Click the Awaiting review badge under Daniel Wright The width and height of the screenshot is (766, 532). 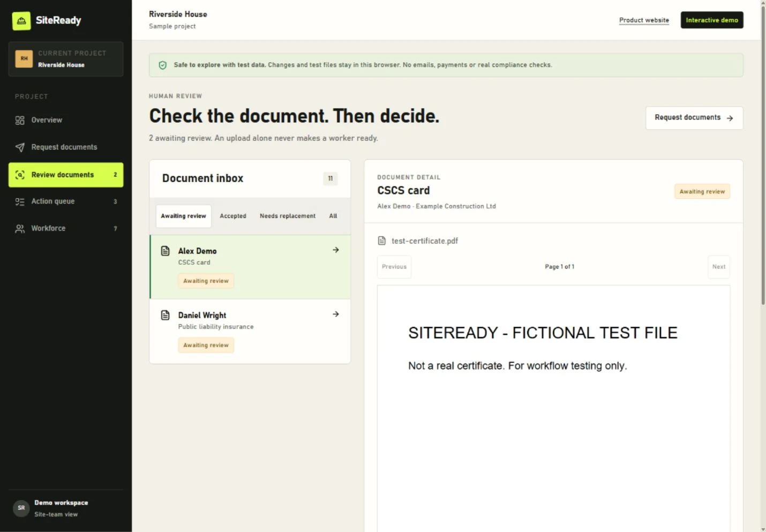click(206, 346)
